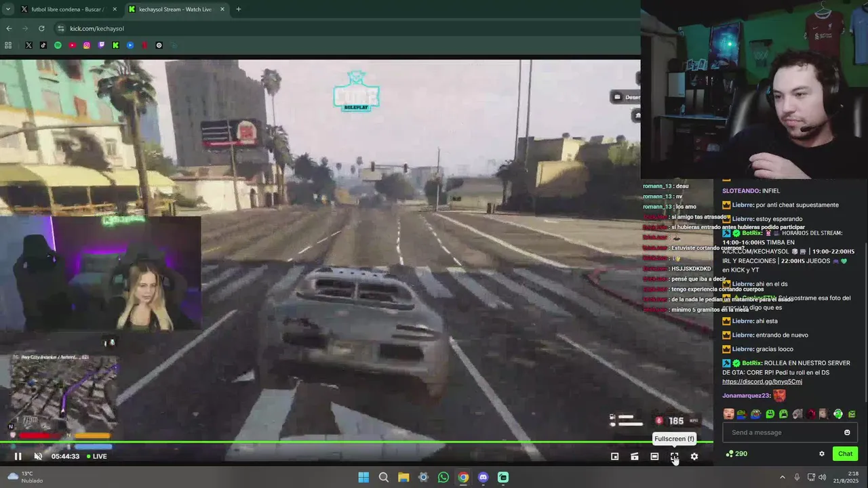Go forward with the browser arrow
Image resolution: width=868 pixels, height=488 pixels.
[25, 28]
